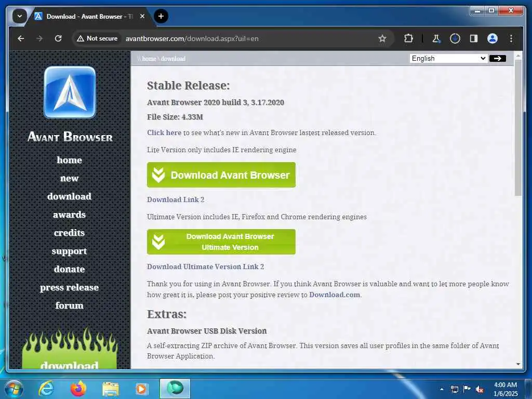Image resolution: width=532 pixels, height=399 pixels.
Task: Close the Download - Avant Browser tab
Action: [x=142, y=16]
